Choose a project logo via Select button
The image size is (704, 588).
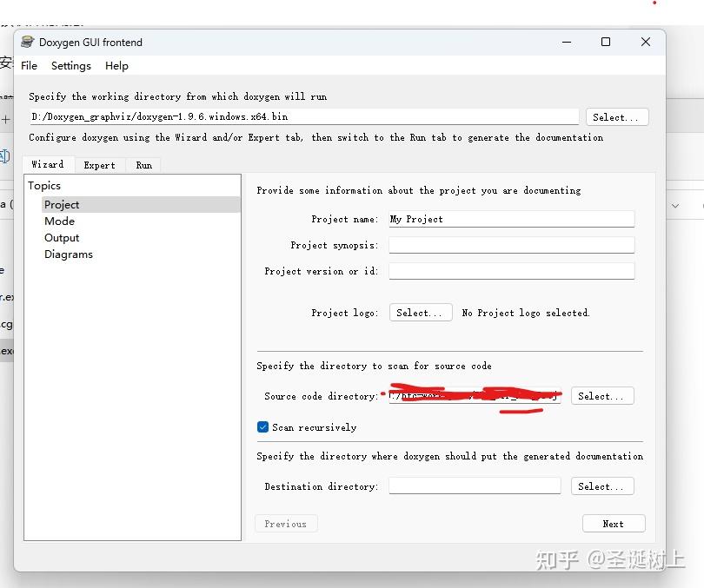[x=421, y=313]
